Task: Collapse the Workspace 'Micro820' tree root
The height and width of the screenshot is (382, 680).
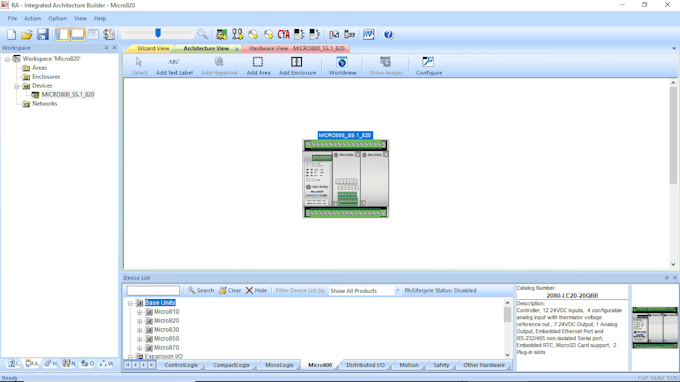Action: click(7, 59)
